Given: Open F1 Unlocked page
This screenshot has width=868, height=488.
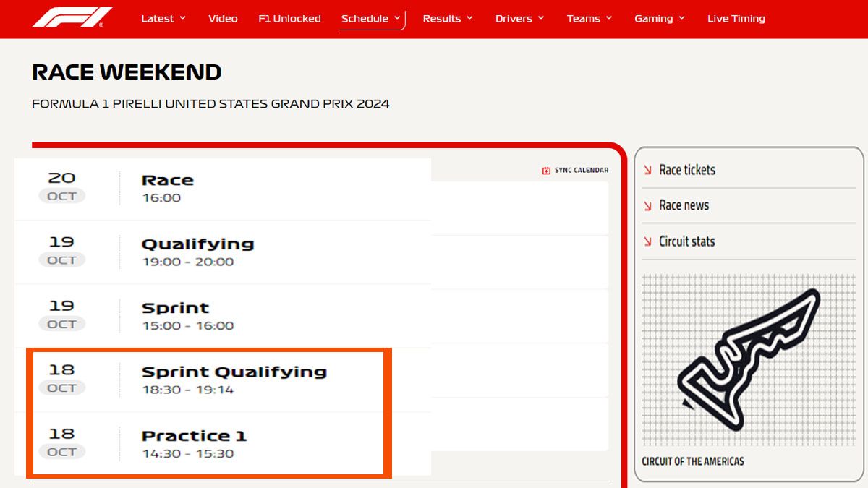Looking at the screenshot, I should (x=289, y=19).
